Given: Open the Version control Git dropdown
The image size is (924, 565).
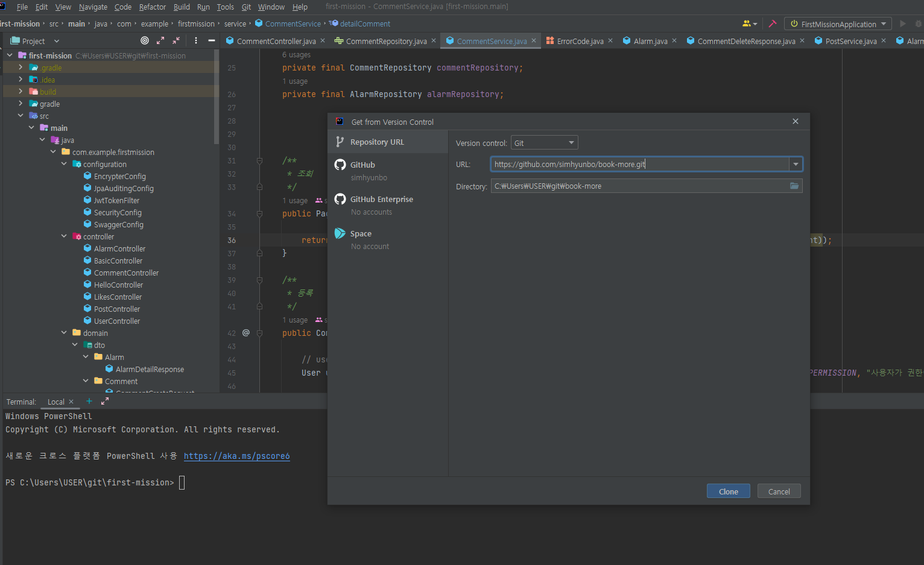Looking at the screenshot, I should coord(544,143).
